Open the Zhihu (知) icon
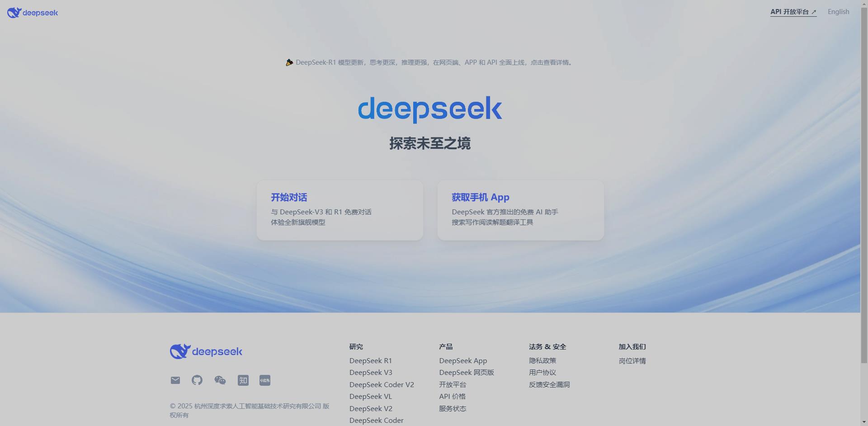The height and width of the screenshot is (426, 868). [243, 380]
